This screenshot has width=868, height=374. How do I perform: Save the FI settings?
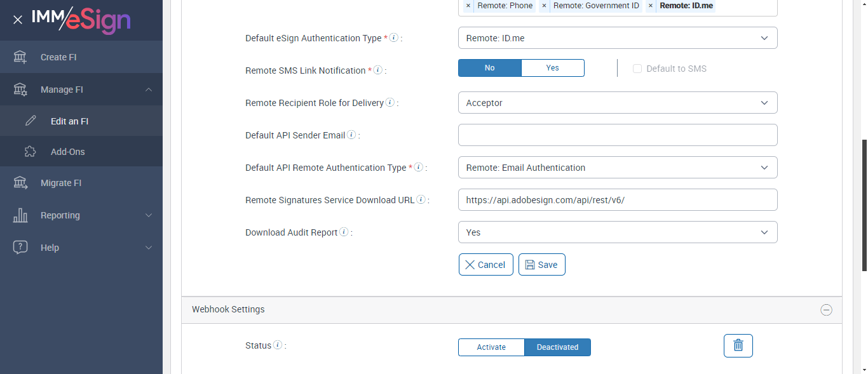click(541, 265)
